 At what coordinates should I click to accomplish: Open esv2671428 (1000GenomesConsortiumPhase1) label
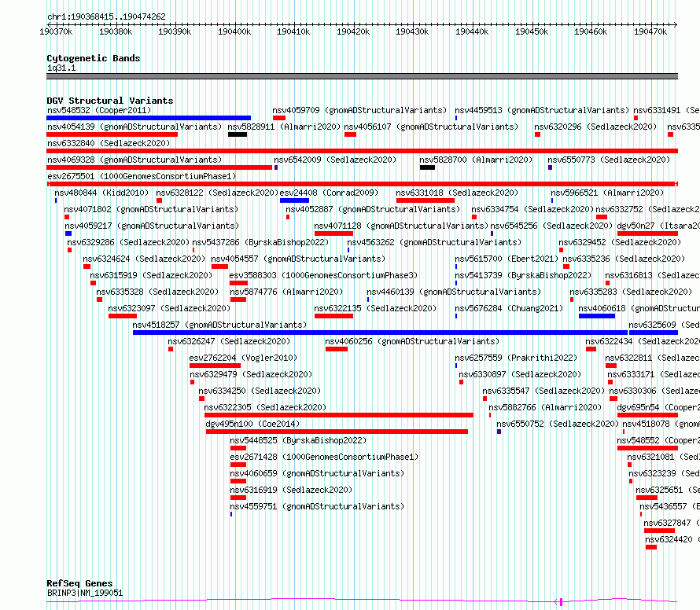tap(325, 457)
